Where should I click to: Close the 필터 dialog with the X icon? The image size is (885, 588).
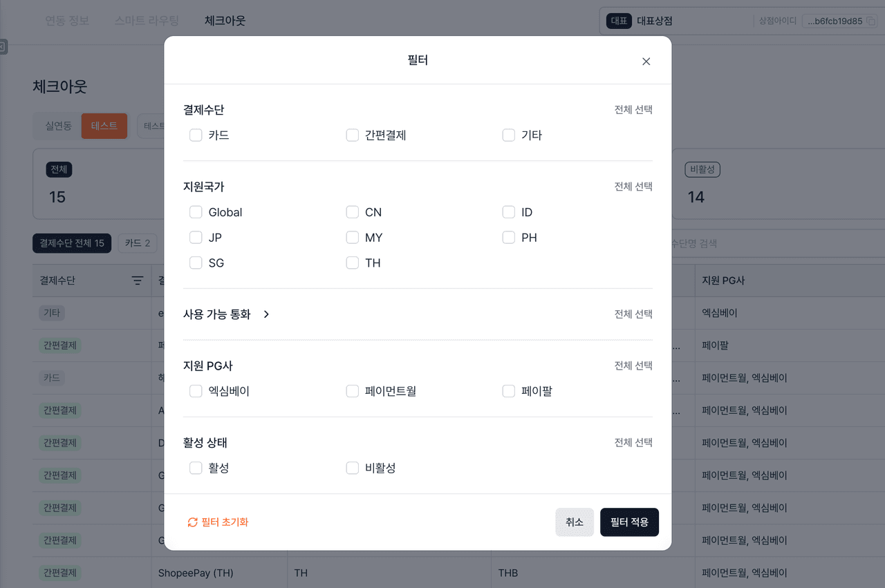pyautogui.click(x=646, y=61)
